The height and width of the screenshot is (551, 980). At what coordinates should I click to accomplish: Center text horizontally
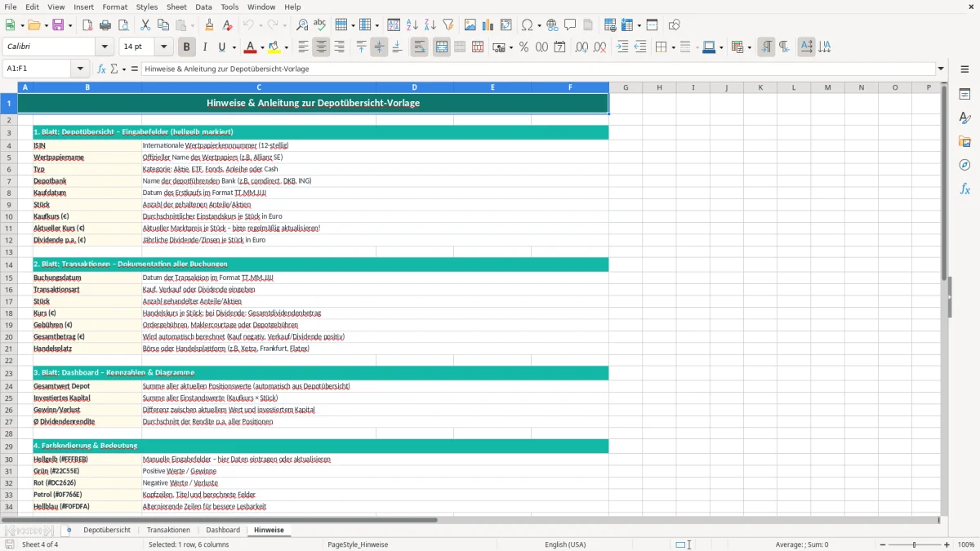(x=321, y=47)
